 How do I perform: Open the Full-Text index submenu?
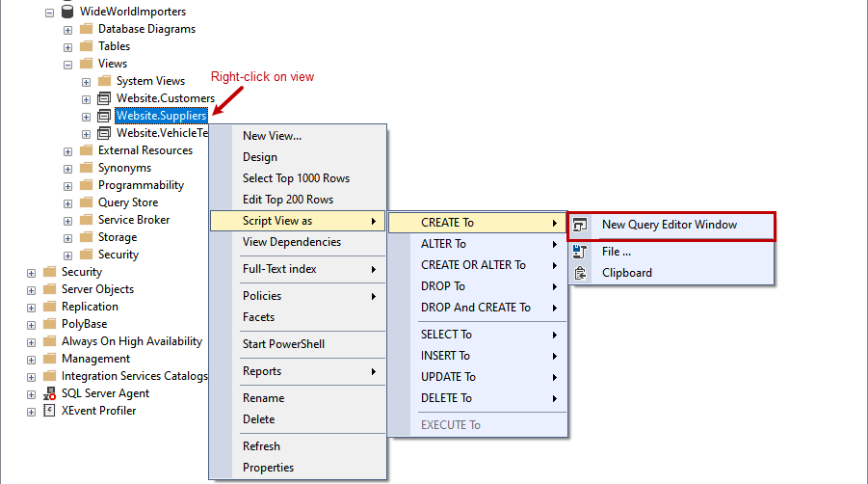click(298, 269)
